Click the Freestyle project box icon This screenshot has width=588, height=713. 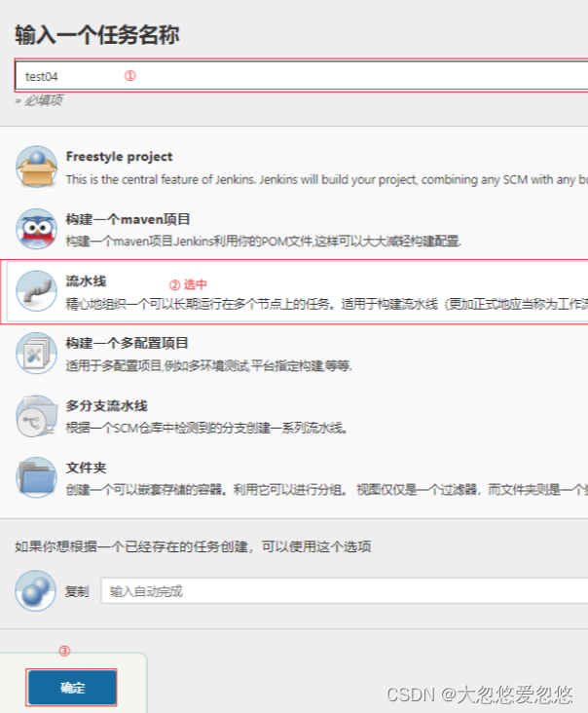click(x=36, y=167)
